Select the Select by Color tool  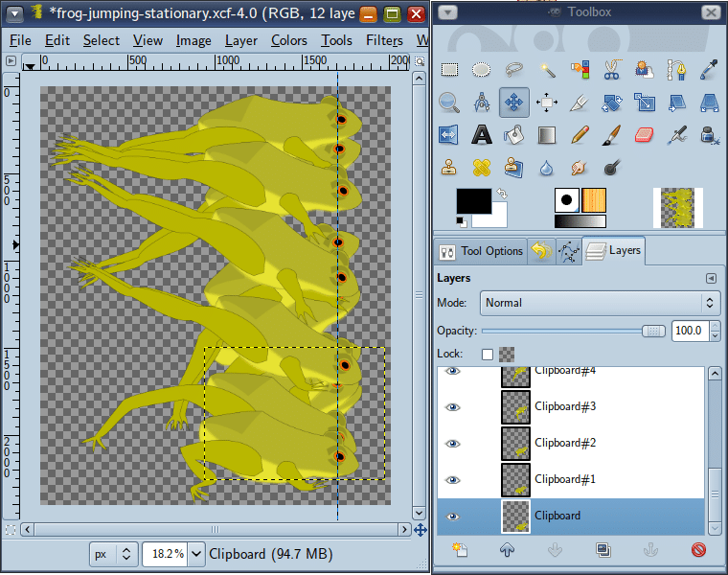(580, 70)
